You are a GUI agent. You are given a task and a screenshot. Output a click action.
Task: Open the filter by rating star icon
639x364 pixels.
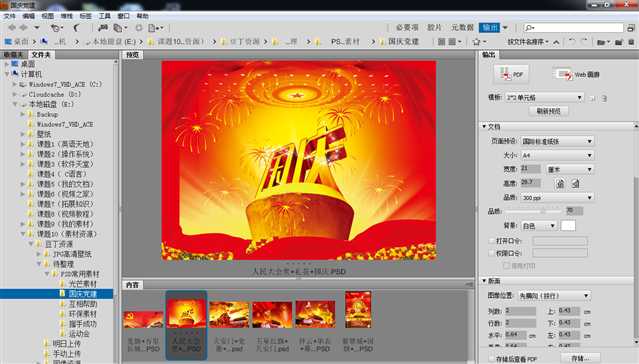[478, 42]
